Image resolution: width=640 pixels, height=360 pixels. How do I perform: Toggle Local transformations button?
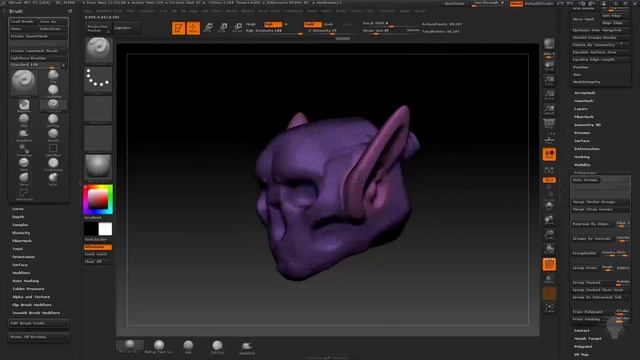tap(549, 154)
